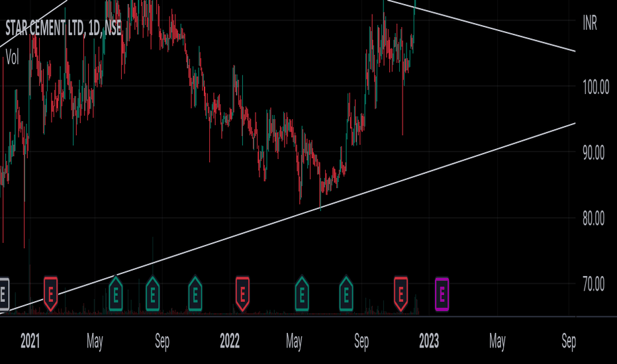Open the red earnings marker just before 2023
Viewport: 617px width, 364px height.
tap(401, 294)
